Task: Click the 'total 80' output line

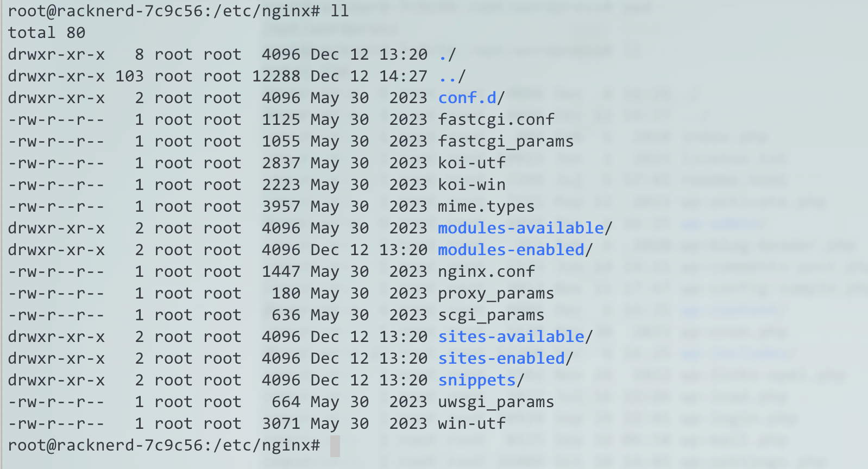Action: pyautogui.click(x=47, y=33)
